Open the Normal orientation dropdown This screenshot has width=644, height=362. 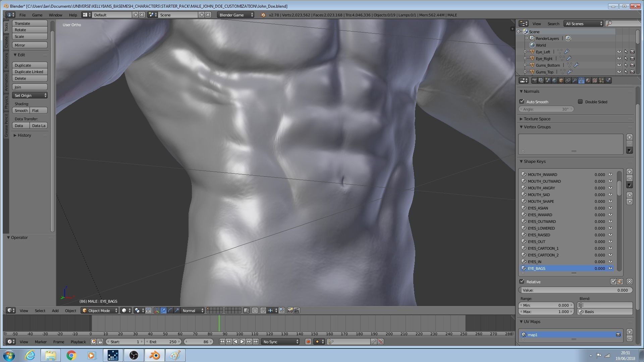tap(192, 310)
